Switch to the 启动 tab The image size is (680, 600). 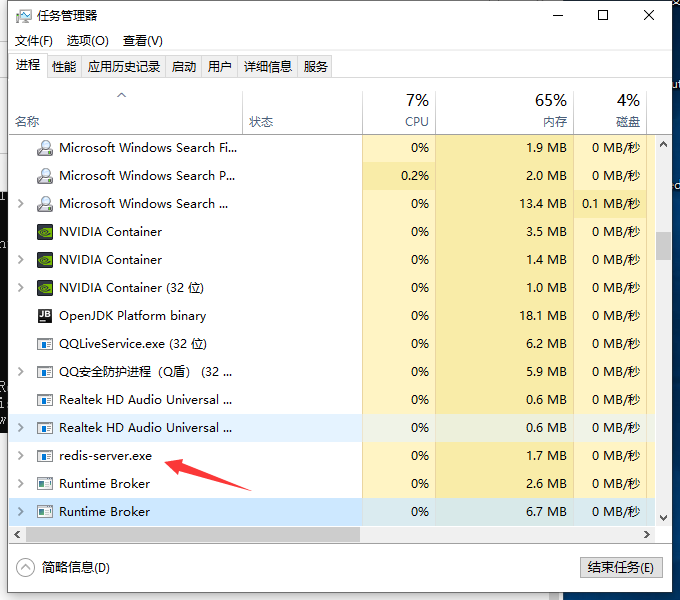click(x=184, y=67)
